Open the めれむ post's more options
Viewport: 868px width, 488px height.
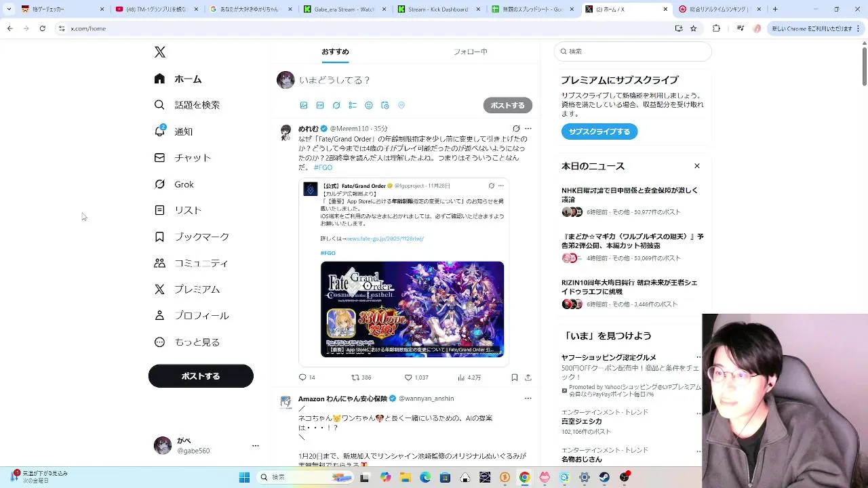pos(528,129)
